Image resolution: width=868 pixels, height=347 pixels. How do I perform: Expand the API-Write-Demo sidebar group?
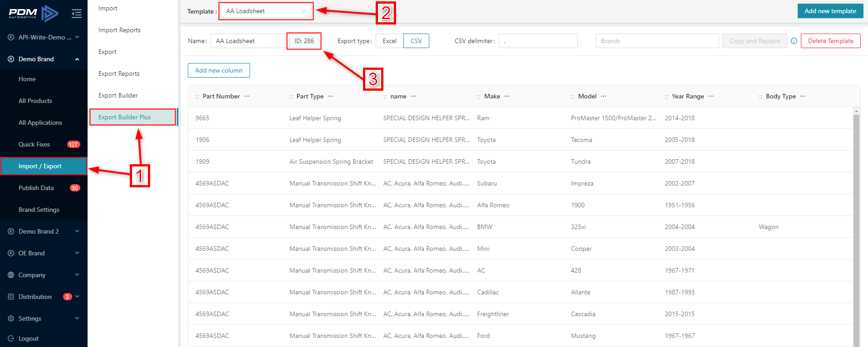pos(77,37)
